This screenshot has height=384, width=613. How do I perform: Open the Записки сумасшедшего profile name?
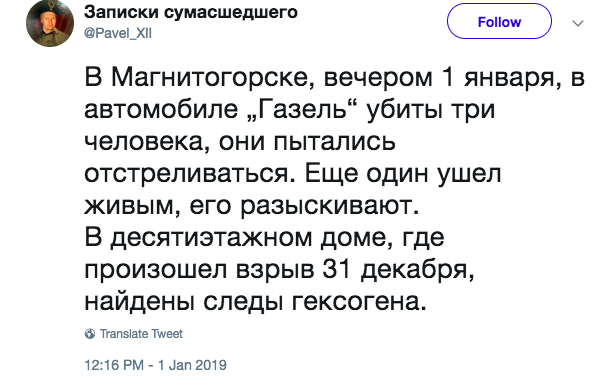191,12
